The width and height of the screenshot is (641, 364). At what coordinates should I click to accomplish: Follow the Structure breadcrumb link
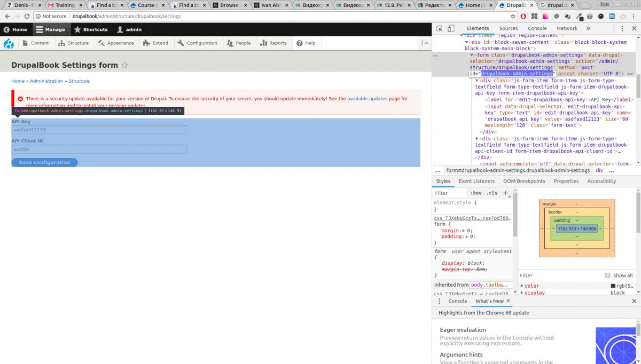click(79, 81)
